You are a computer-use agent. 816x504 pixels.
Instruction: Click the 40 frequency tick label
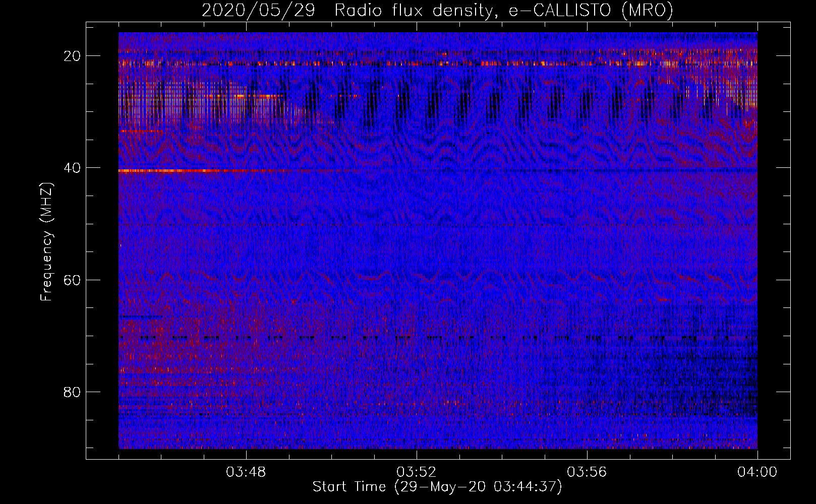pos(72,168)
